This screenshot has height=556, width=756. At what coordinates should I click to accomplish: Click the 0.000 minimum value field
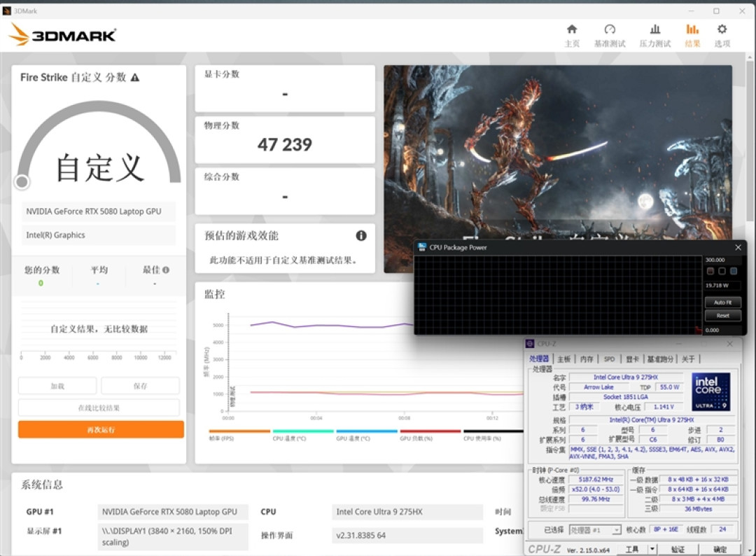[x=722, y=331]
